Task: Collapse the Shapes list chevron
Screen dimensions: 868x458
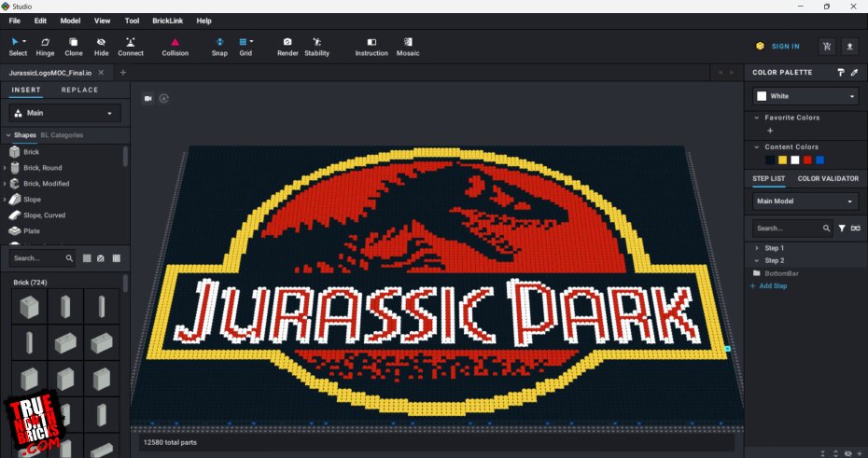Action: point(8,135)
